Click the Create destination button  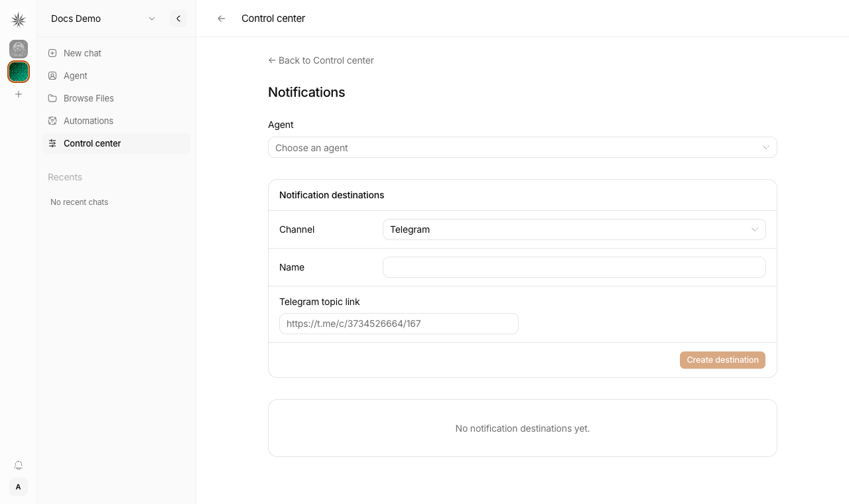(x=723, y=360)
